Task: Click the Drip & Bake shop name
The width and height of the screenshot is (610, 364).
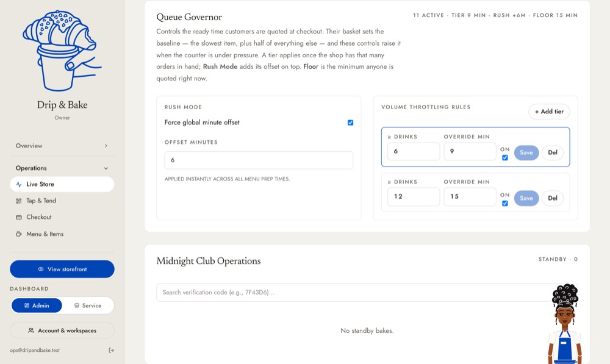Action: click(x=62, y=105)
